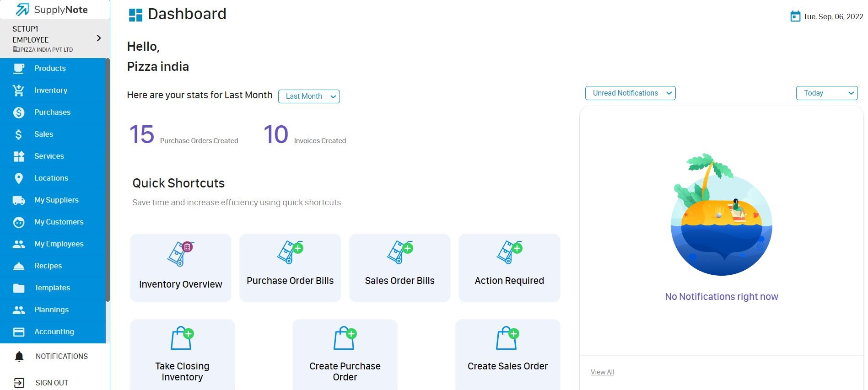Click the Create Purchase Order shortcut

(345, 354)
